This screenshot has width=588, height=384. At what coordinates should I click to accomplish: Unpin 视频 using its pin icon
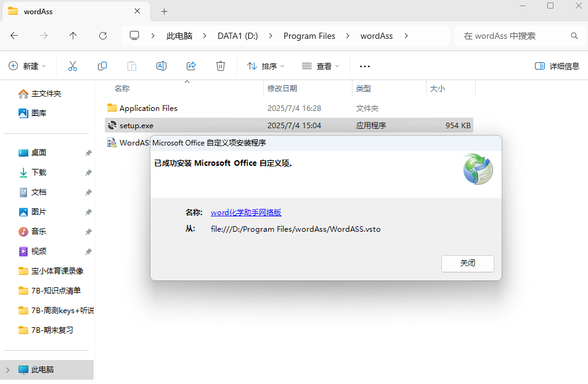click(88, 251)
